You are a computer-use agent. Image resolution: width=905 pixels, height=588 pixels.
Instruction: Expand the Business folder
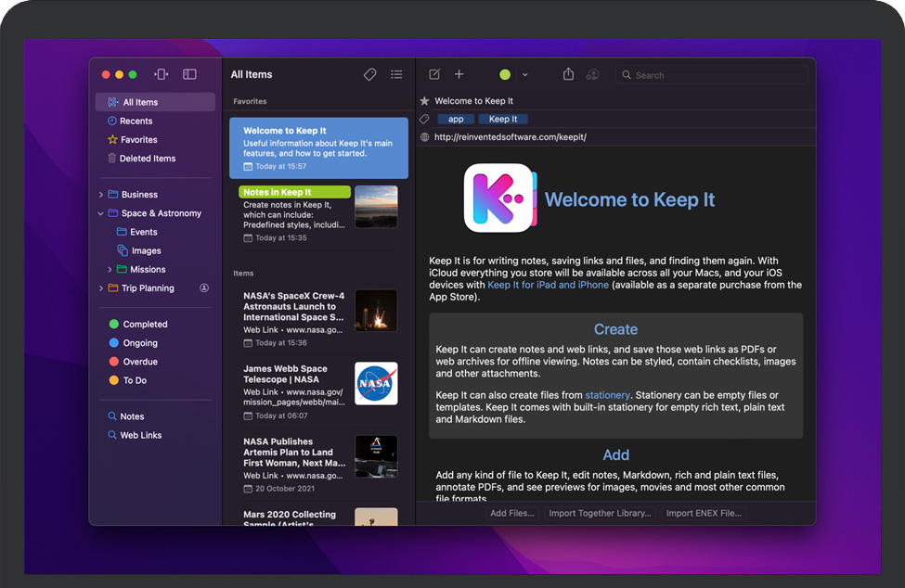pyautogui.click(x=101, y=195)
